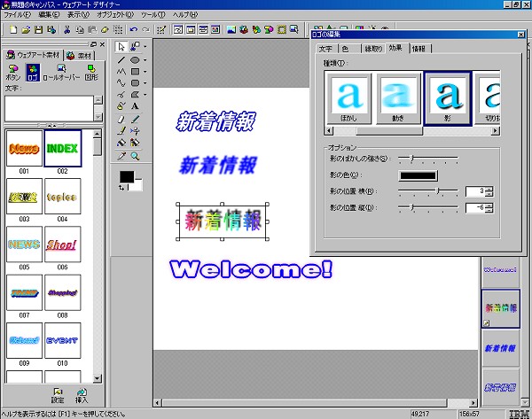Image resolution: width=532 pixels, height=419 pixels.
Task: Increase the 影の位置 横 spinner value
Action: [x=489, y=188]
